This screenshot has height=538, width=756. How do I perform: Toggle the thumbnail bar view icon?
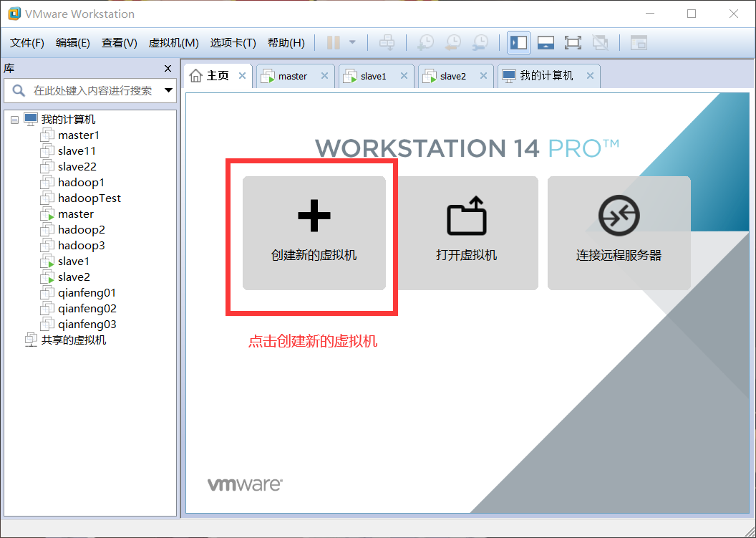pos(546,42)
